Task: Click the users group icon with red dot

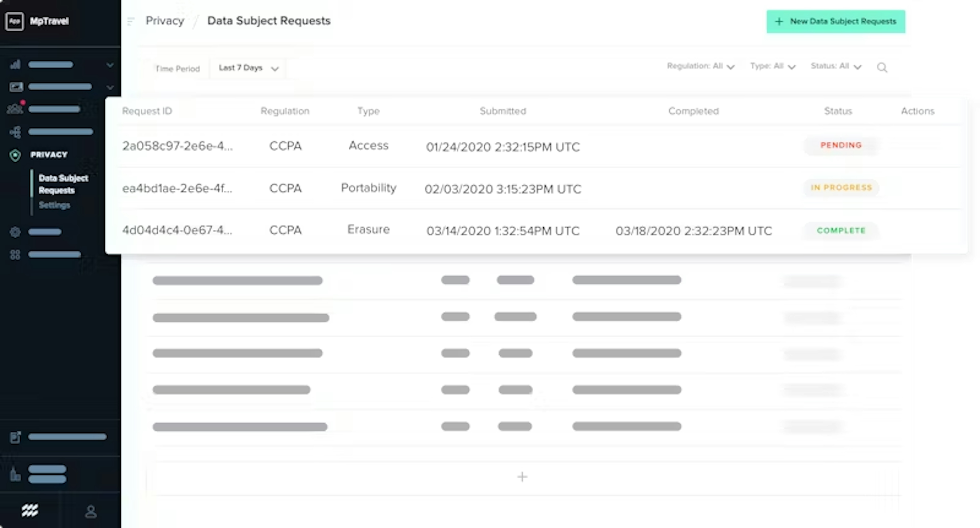Action: (x=15, y=109)
